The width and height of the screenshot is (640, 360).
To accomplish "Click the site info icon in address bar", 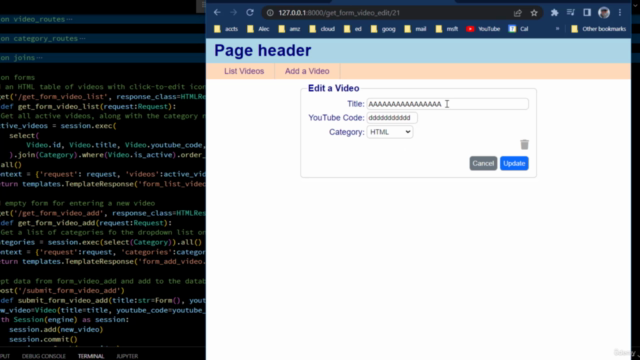I will [x=270, y=13].
